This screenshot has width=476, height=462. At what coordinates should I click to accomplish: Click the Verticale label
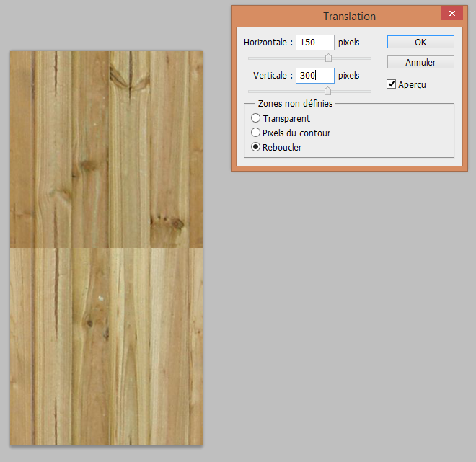click(273, 75)
